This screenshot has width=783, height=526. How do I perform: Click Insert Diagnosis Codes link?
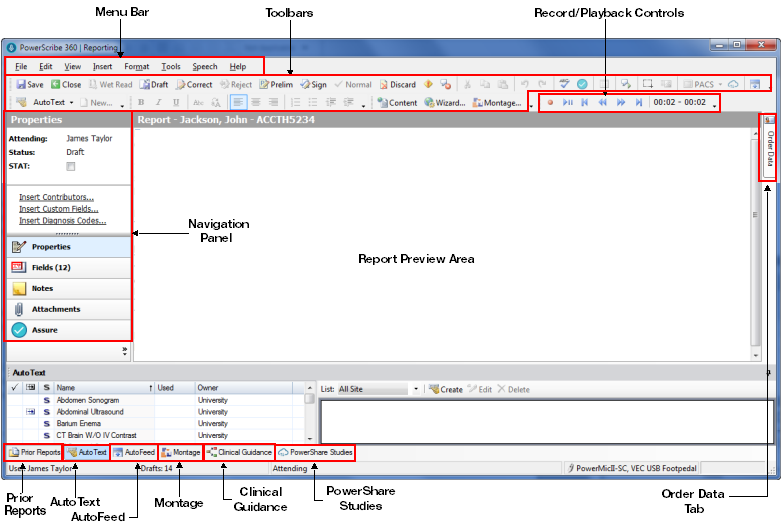point(62,220)
